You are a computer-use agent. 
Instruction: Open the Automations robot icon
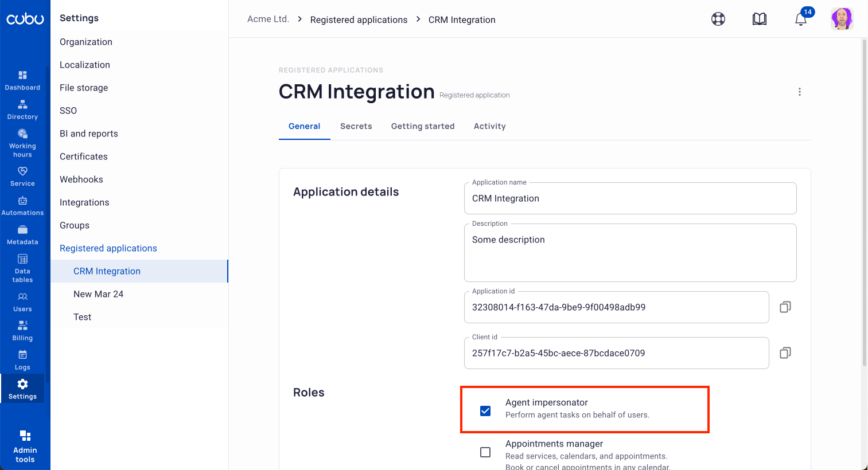click(x=22, y=201)
